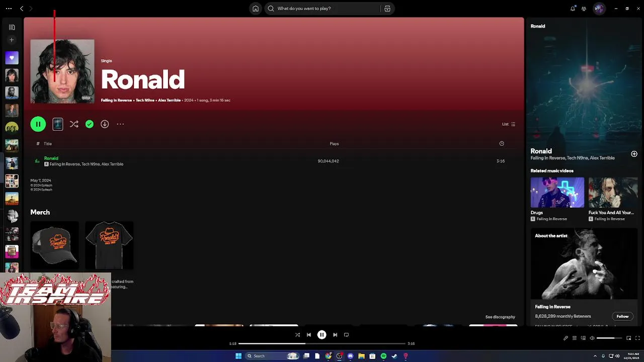Play the Drugs related music video
The image size is (644, 362).
557,193
